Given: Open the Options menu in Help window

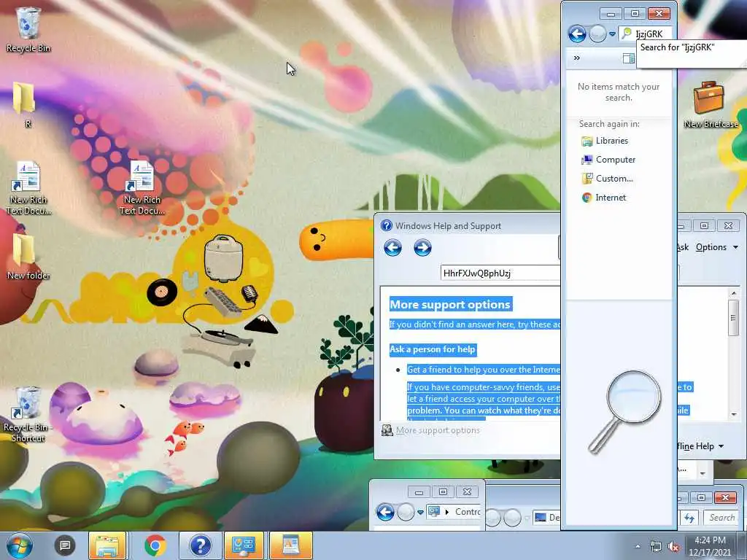Looking at the screenshot, I should tap(716, 247).
